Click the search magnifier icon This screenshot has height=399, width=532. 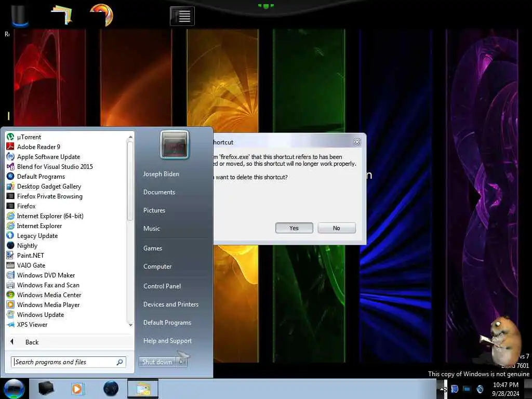[120, 362]
